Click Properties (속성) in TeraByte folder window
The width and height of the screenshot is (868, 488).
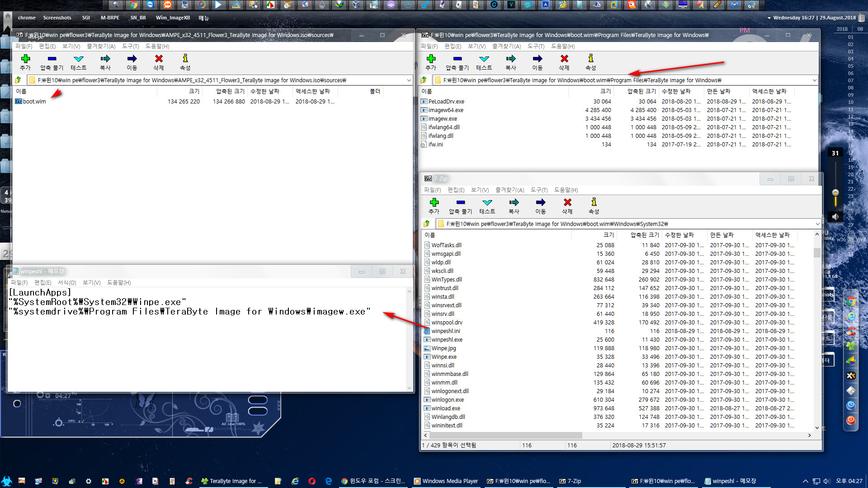pos(590,62)
